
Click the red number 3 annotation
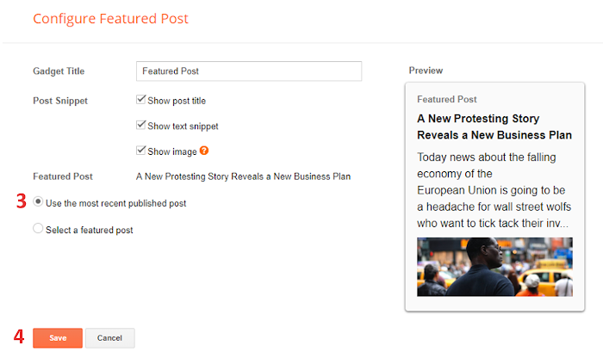[x=21, y=202]
